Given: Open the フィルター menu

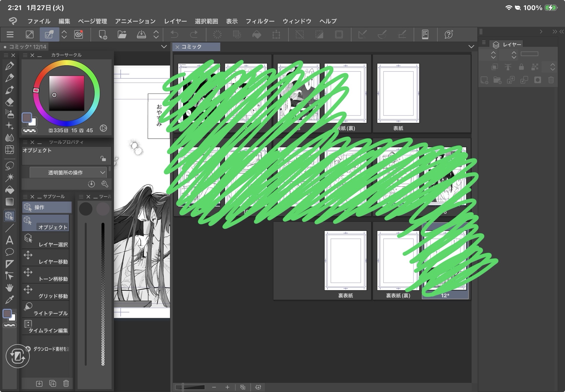Looking at the screenshot, I should tap(260, 21).
